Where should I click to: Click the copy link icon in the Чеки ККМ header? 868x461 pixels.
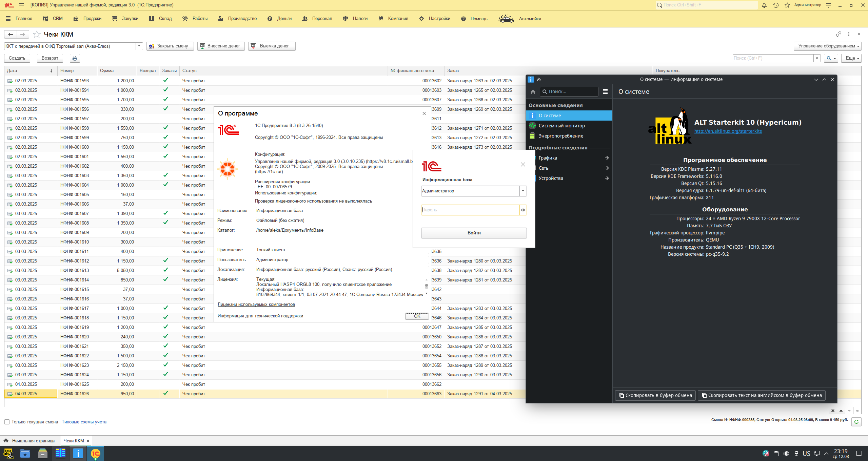[x=839, y=34]
